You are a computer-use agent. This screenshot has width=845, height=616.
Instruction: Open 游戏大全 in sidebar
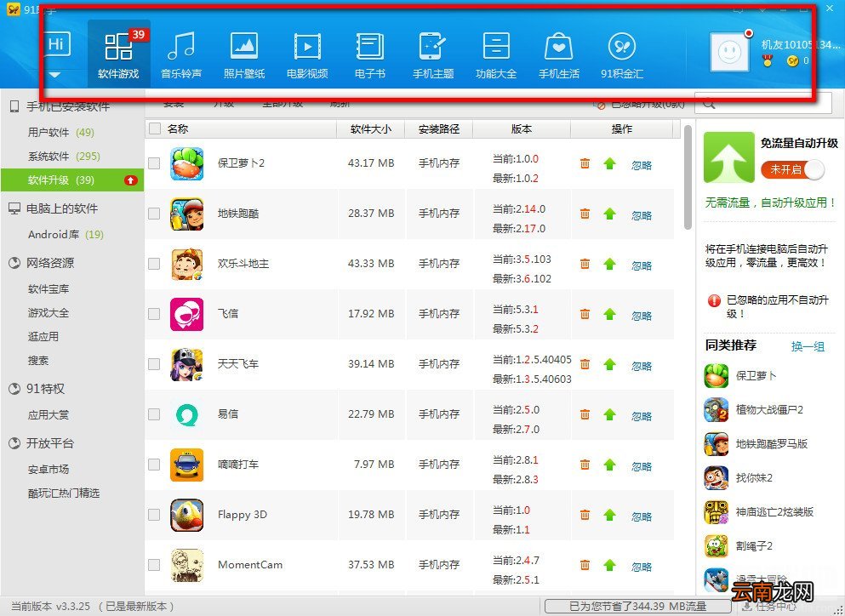pyautogui.click(x=49, y=312)
